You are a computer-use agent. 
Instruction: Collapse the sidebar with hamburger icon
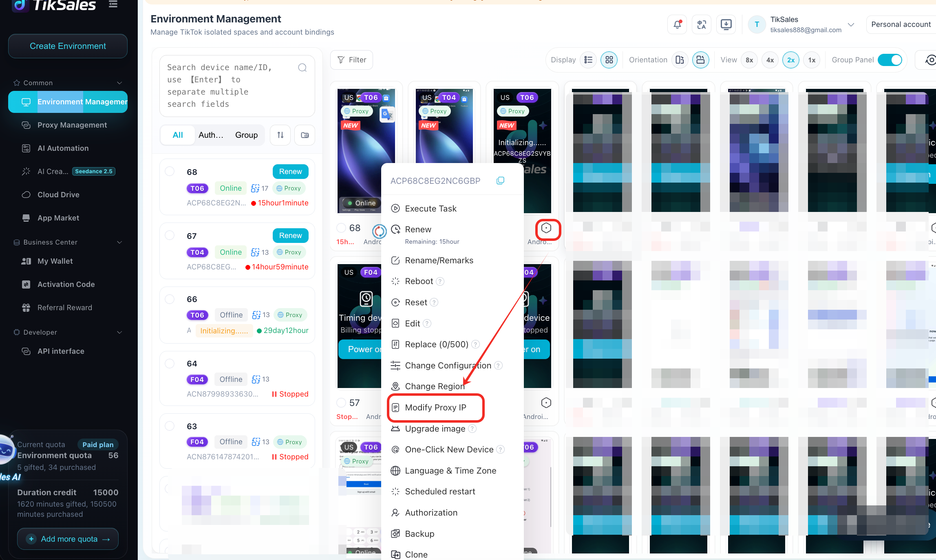click(x=113, y=4)
